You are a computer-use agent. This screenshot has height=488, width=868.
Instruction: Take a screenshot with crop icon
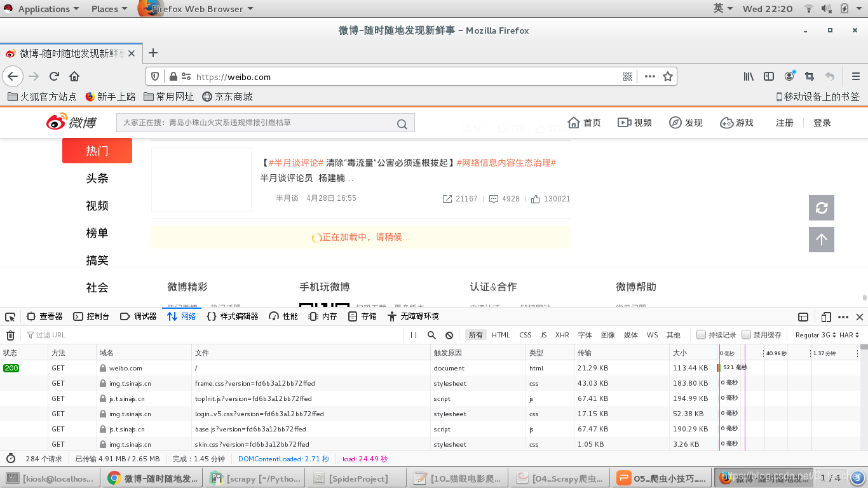coord(810,76)
